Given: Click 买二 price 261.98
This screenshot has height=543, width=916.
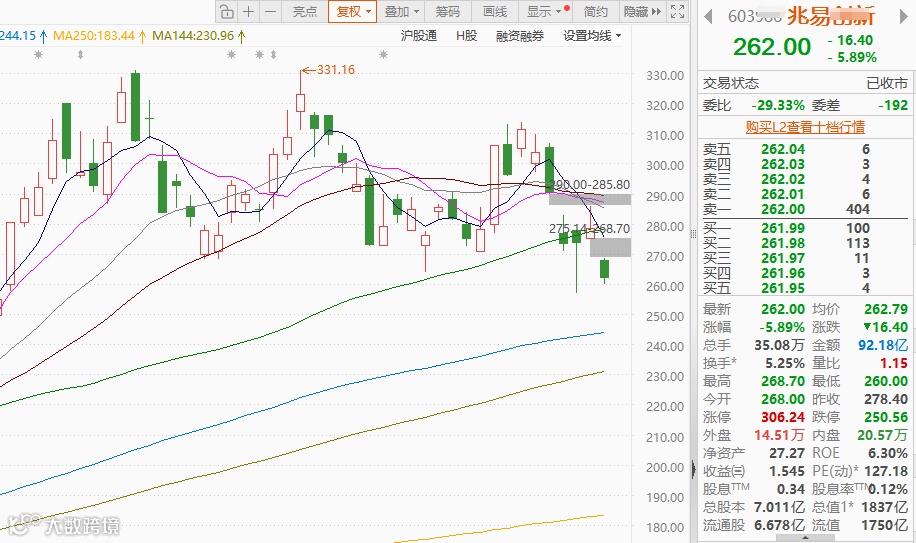Looking at the screenshot, I should coord(783,243).
